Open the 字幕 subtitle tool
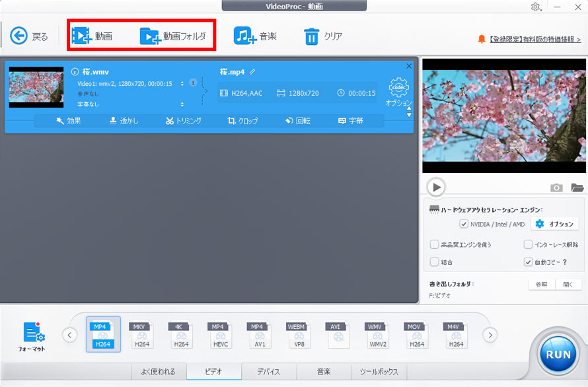The height and width of the screenshot is (387, 588). [x=351, y=121]
